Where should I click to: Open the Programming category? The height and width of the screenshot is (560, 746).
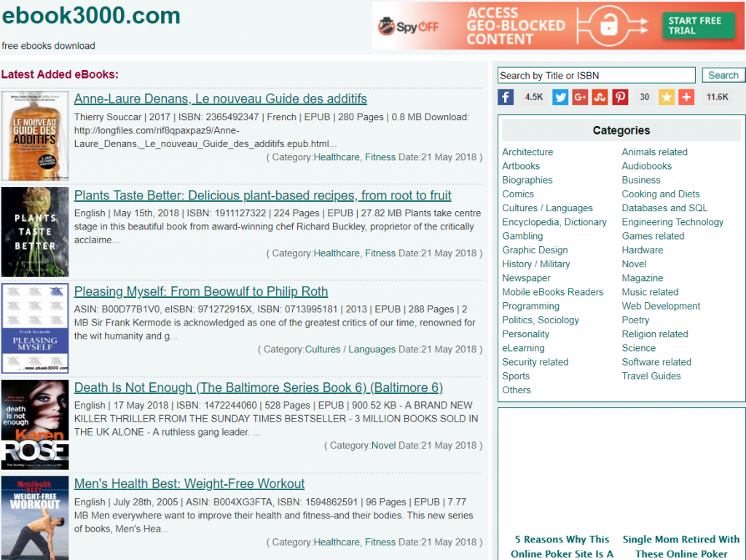(531, 306)
